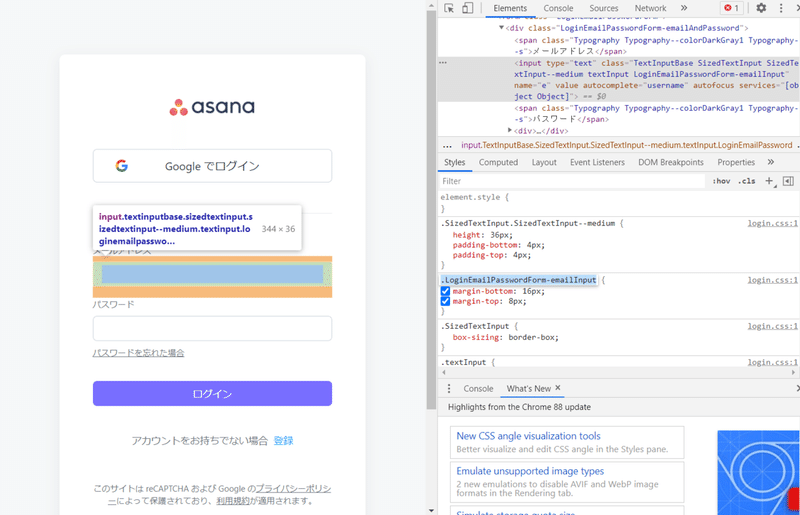Click the Google でログイン button
800x515 pixels.
pyautogui.click(x=212, y=166)
